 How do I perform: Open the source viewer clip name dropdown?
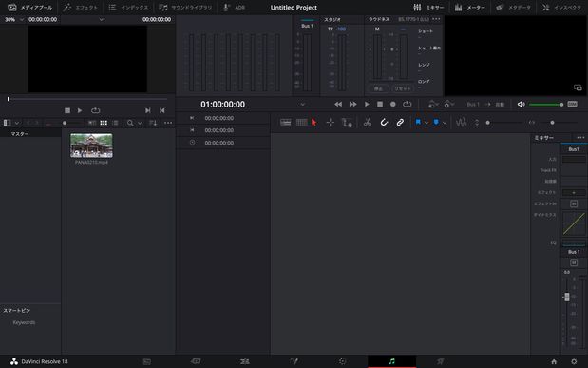pos(102,19)
